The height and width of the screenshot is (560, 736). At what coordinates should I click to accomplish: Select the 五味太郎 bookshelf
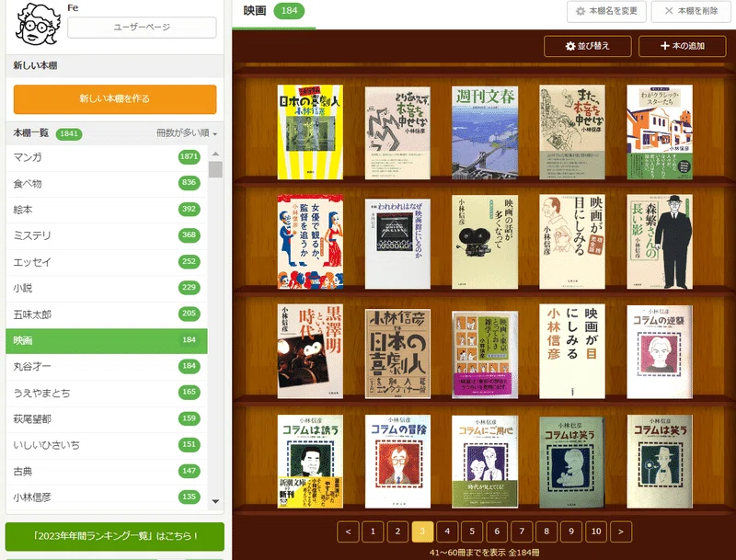pyautogui.click(x=107, y=314)
